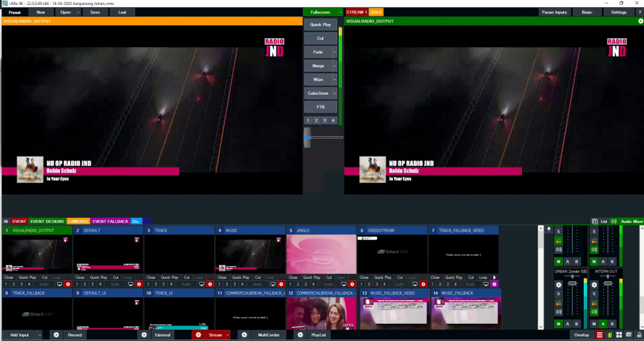Click the grid layout icon in bottom bar
This screenshot has width=644, height=341.
coord(619,335)
